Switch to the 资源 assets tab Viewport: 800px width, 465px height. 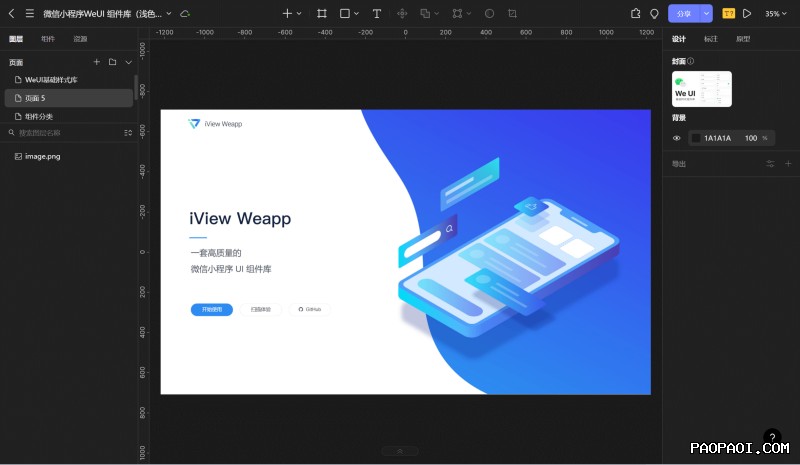(80, 39)
